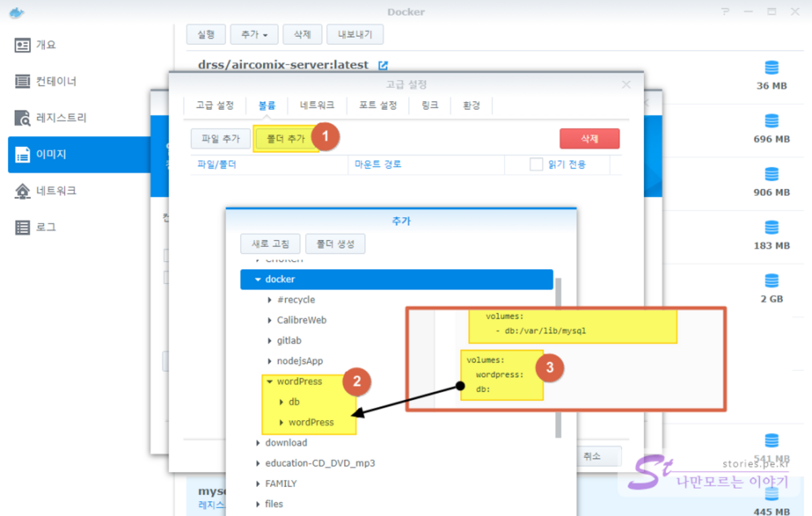812x516 pixels.
Task: Enable the read-only (읽기 전용) checkbox
Action: coord(536,164)
